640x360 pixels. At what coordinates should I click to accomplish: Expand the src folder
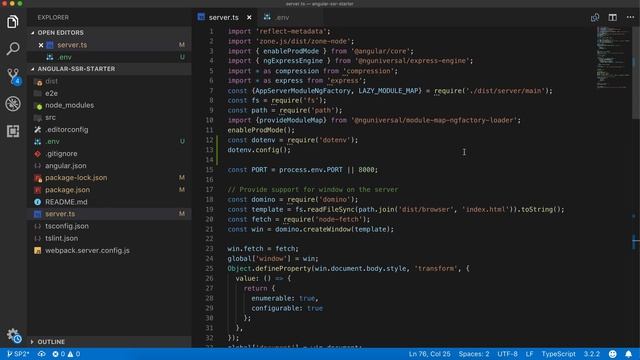110,118
